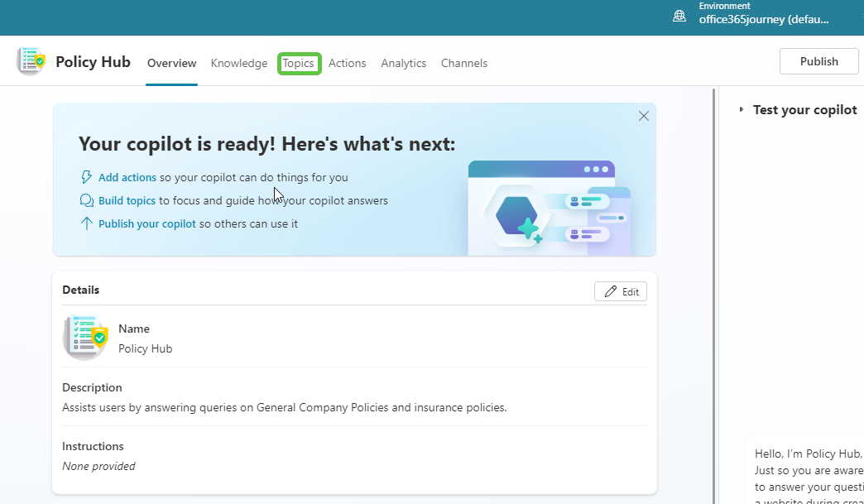Switch to the Topics tab

pyautogui.click(x=300, y=63)
